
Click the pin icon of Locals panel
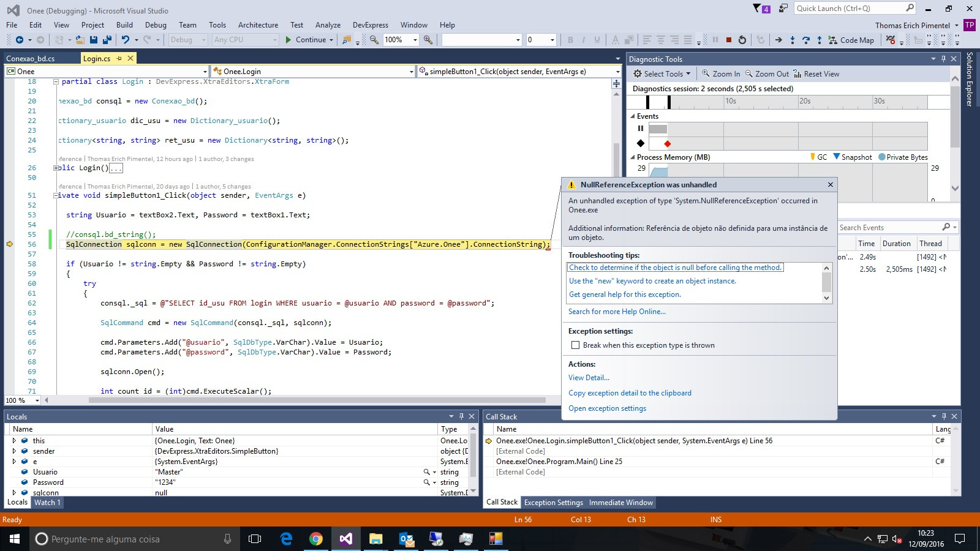point(461,416)
